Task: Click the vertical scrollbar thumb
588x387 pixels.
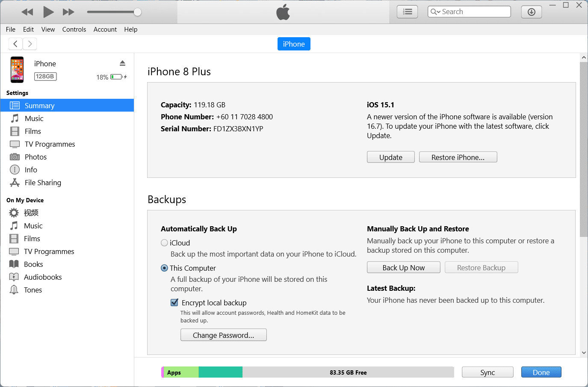Action: click(584, 150)
